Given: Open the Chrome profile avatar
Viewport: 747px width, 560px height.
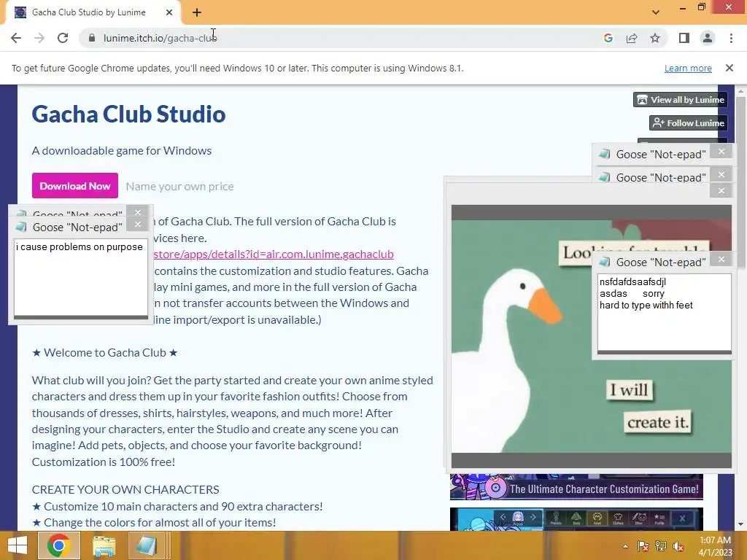Looking at the screenshot, I should click(708, 38).
